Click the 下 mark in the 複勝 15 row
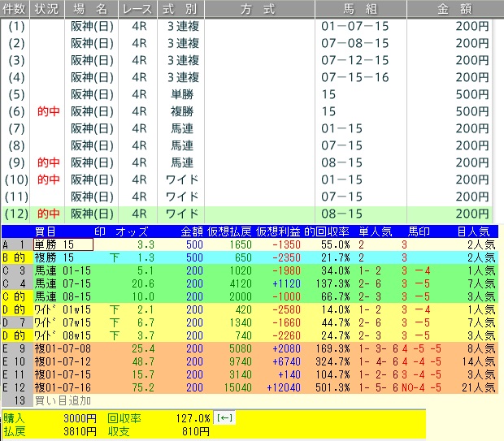Image resolution: width=504 pixels, height=441 pixels. [113, 257]
